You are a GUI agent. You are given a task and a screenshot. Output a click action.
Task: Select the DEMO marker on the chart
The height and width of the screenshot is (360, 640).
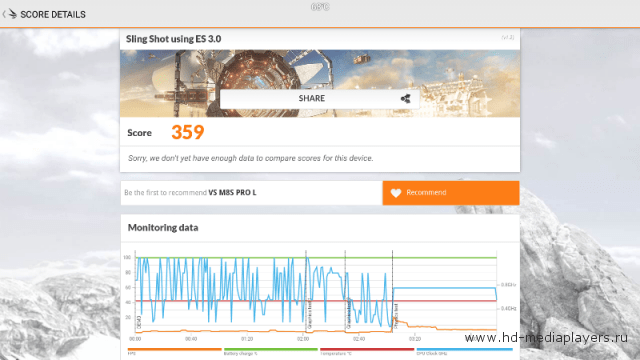pyautogui.click(x=139, y=322)
